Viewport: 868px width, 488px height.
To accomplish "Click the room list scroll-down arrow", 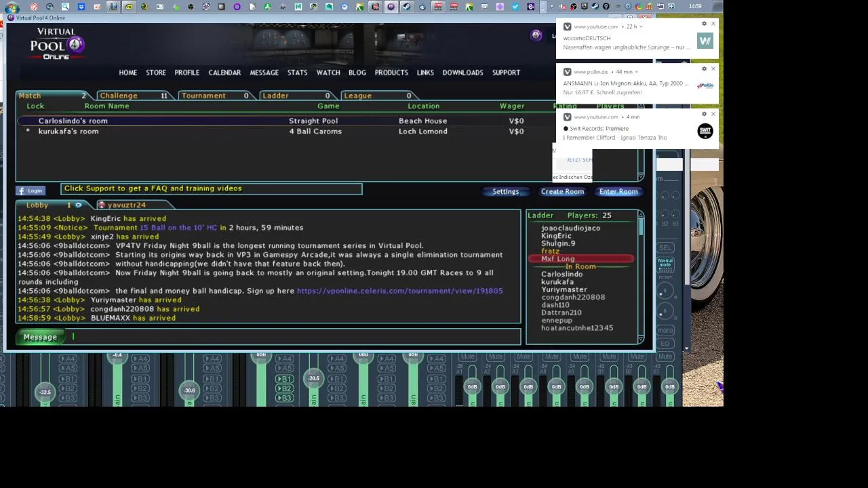I will (641, 177).
